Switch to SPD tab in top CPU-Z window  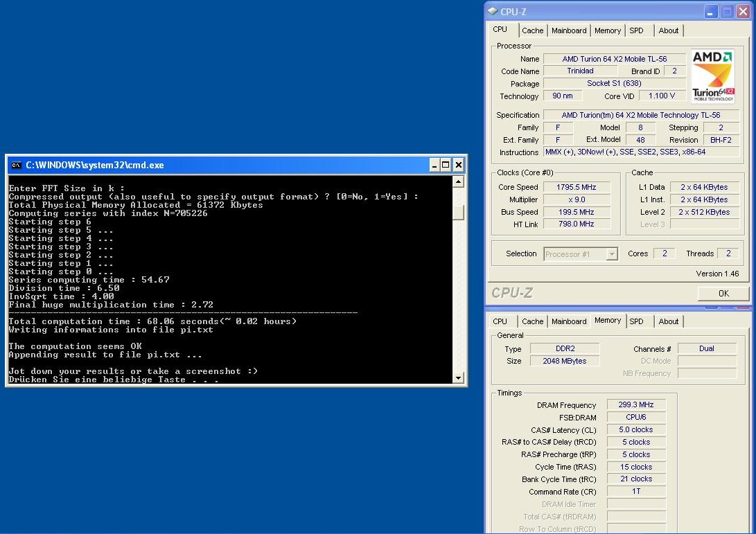click(x=636, y=30)
